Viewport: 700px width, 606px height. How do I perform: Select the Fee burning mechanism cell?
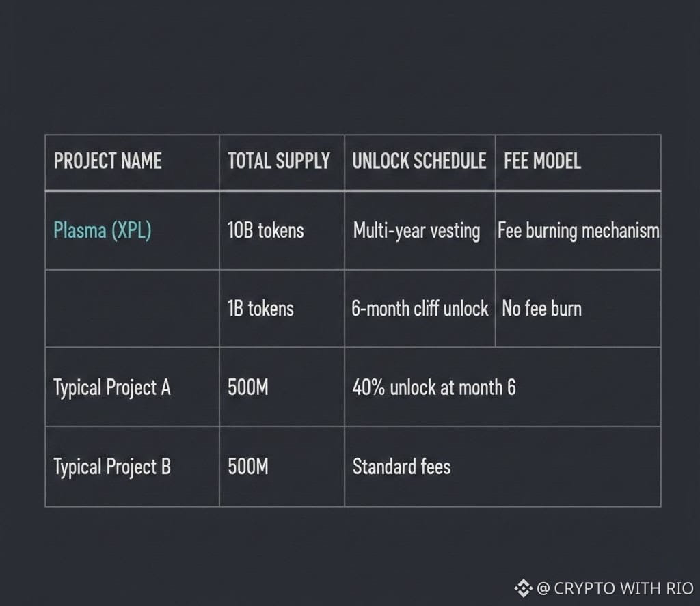click(578, 230)
